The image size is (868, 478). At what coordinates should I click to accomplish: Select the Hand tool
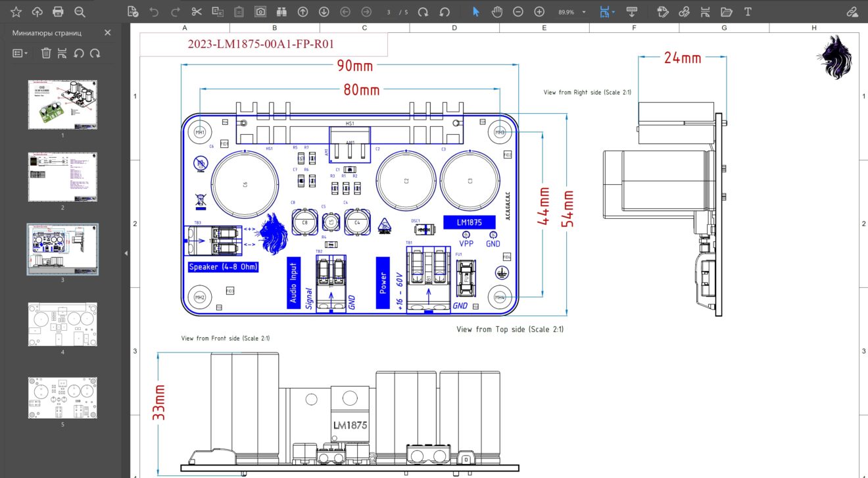496,11
